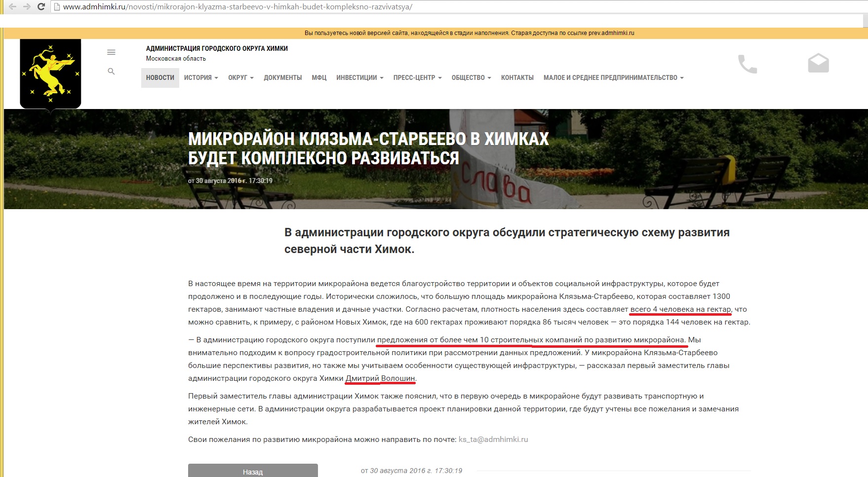Click the browser forward arrow

click(27, 7)
